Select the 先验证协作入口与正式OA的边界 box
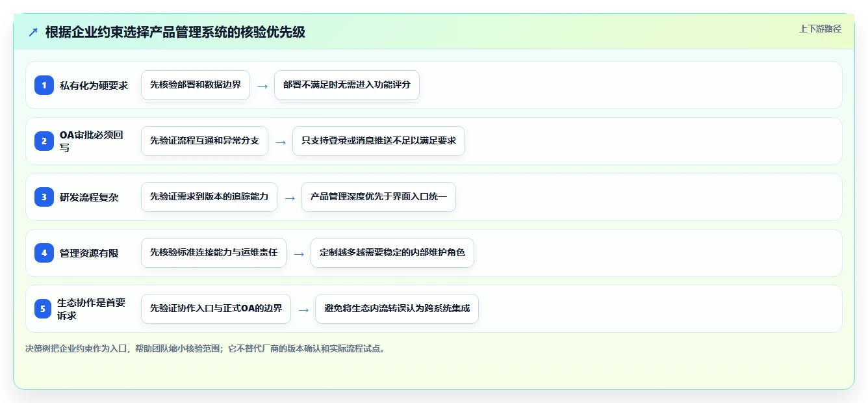868x403 pixels. 216,309
